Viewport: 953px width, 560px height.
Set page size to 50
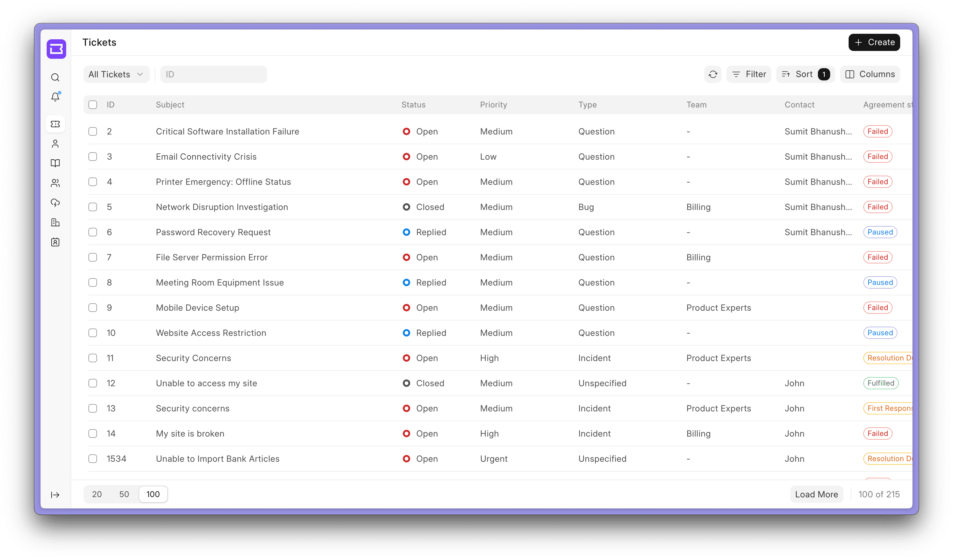tap(124, 494)
